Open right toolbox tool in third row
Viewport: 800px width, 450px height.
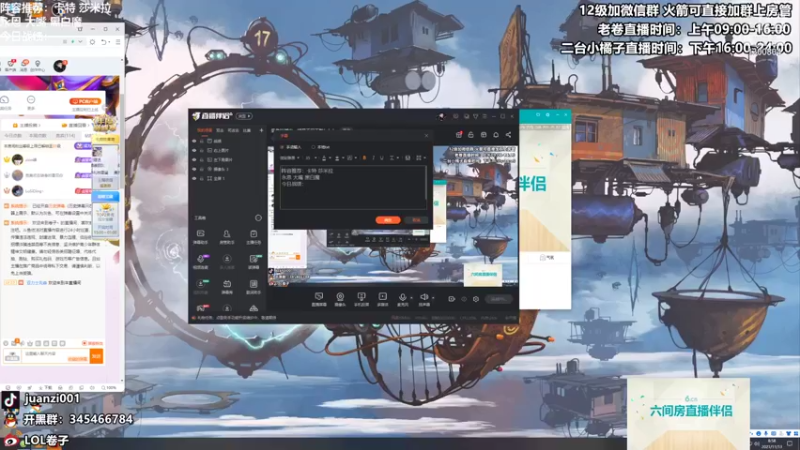(x=254, y=286)
